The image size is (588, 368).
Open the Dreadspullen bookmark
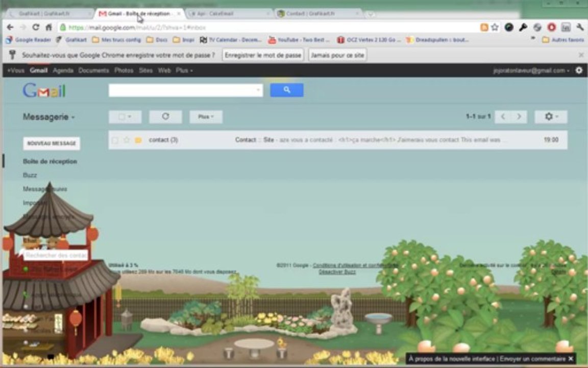tap(437, 39)
